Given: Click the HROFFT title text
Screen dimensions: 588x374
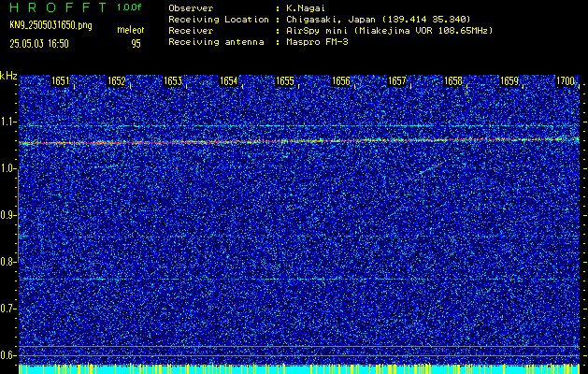Looking at the screenshot, I should point(58,7).
